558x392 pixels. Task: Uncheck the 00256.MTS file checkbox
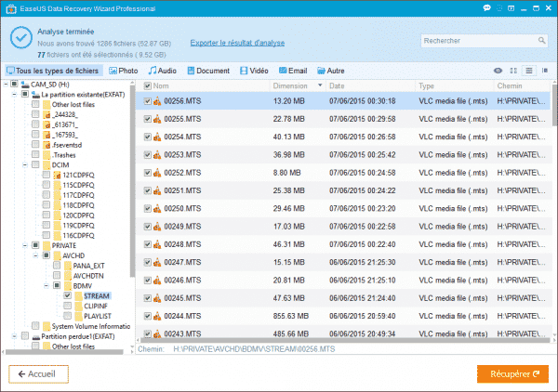[x=147, y=101]
